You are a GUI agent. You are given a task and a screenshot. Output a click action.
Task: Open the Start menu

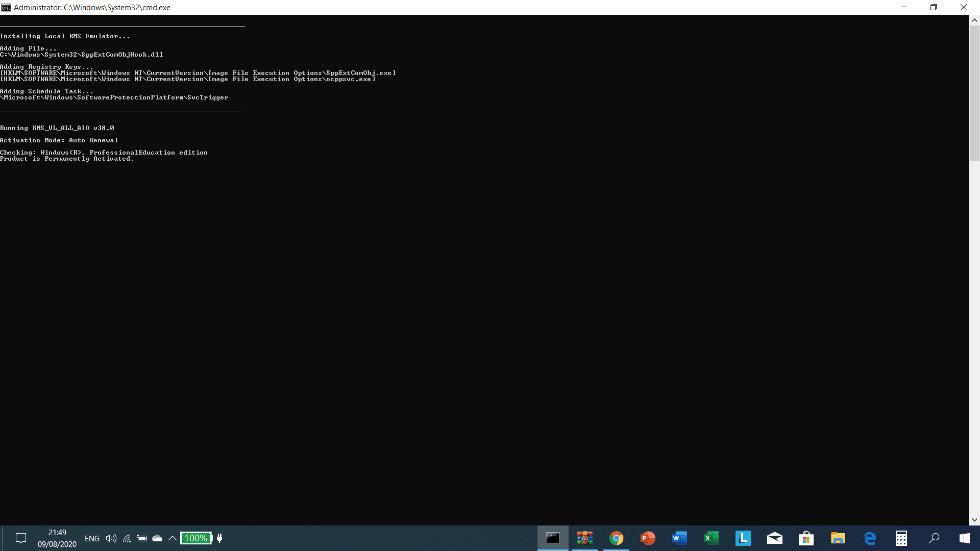click(965, 538)
